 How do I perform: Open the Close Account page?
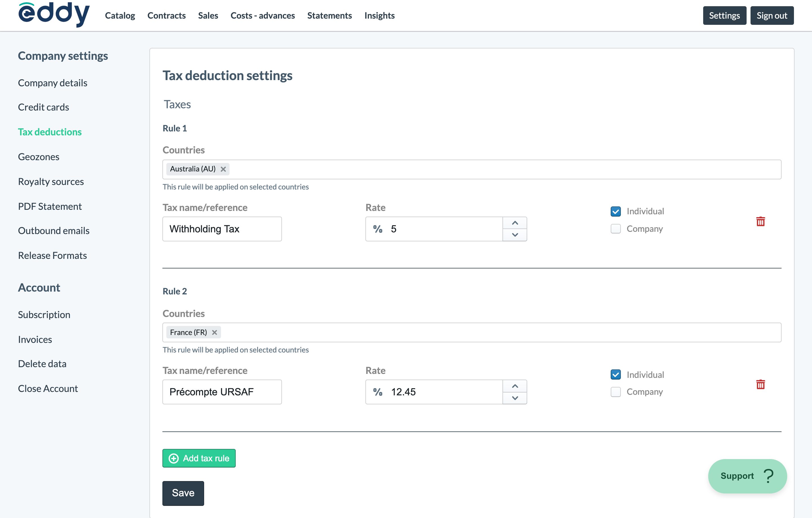tap(48, 389)
